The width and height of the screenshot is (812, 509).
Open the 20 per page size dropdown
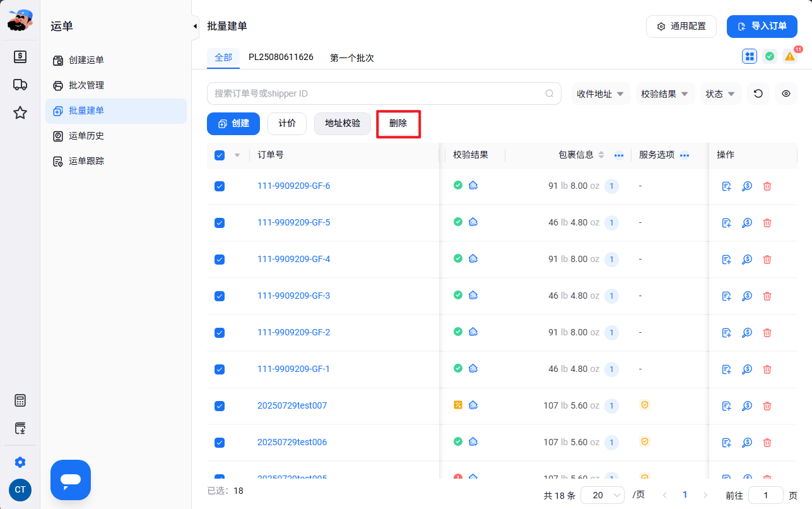tap(603, 496)
